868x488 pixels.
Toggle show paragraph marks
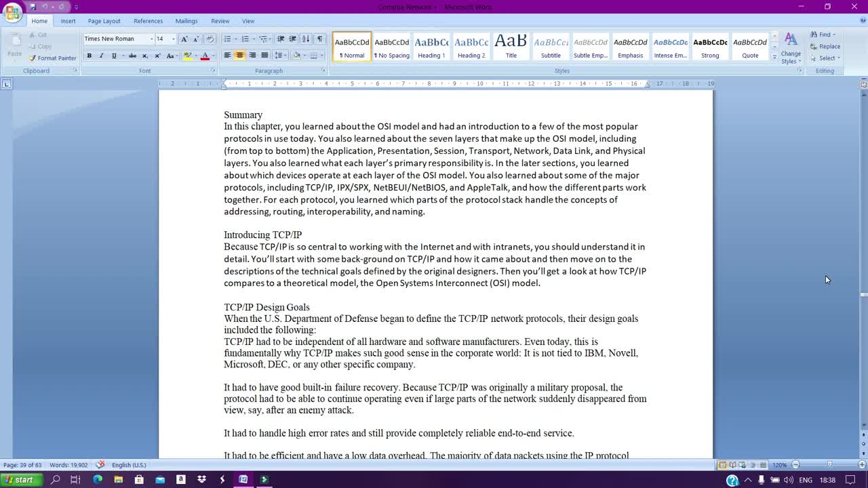click(x=319, y=39)
